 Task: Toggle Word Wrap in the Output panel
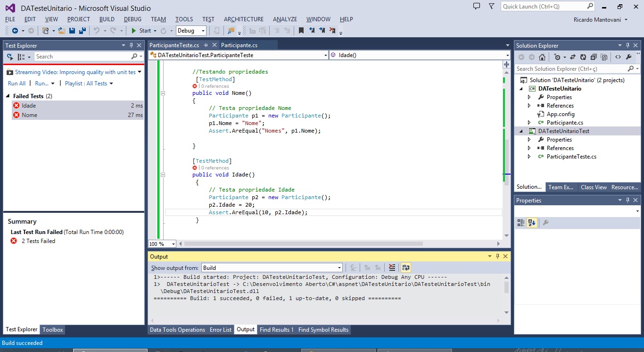coord(405,268)
